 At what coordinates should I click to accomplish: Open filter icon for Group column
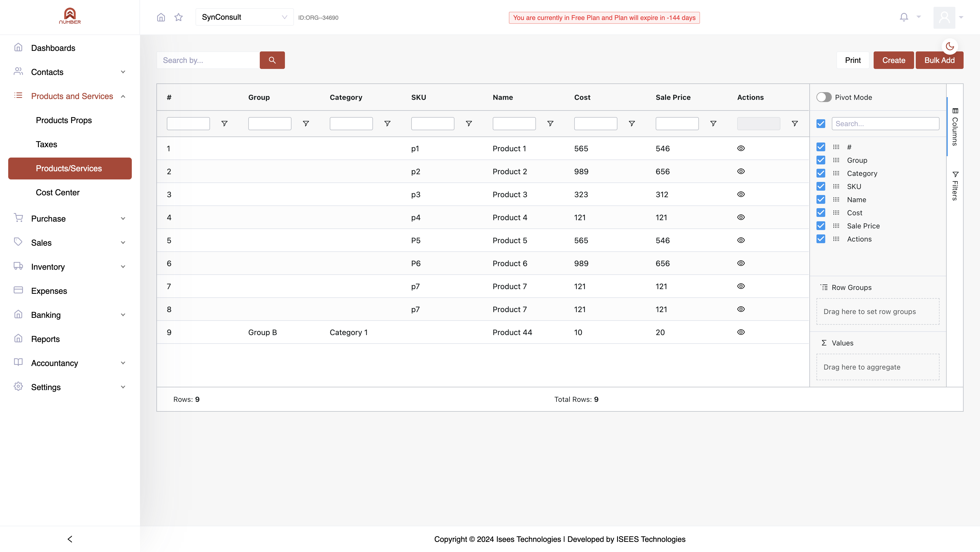click(305, 124)
